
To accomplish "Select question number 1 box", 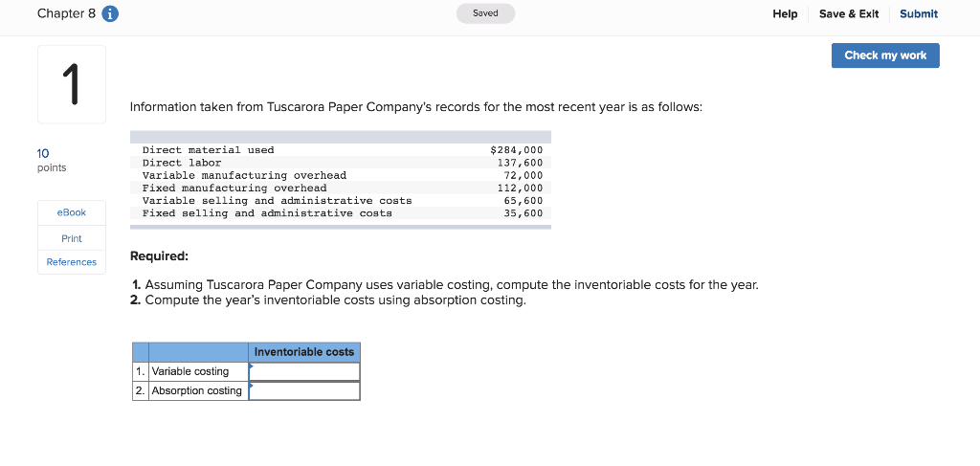I will [72, 84].
